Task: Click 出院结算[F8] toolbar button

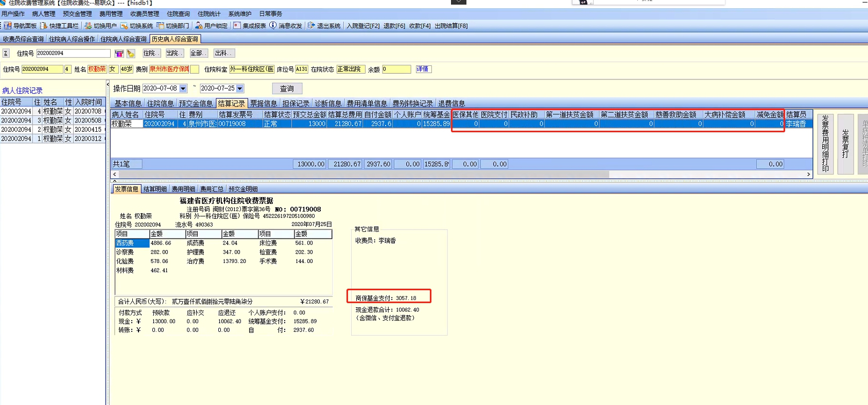Action: click(451, 26)
